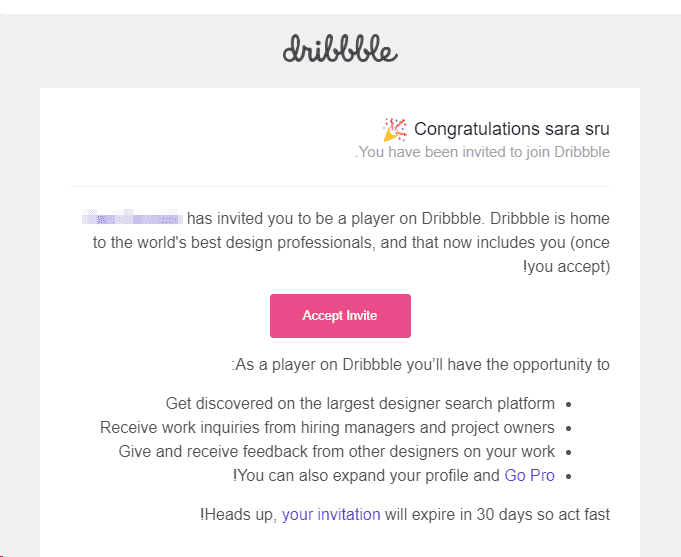Click the 'Heads up' text
Screen dimensions: 681x557
pyautogui.click(x=238, y=515)
